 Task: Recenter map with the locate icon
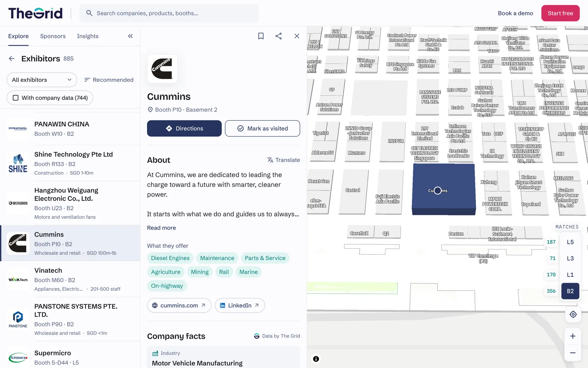[x=573, y=315]
